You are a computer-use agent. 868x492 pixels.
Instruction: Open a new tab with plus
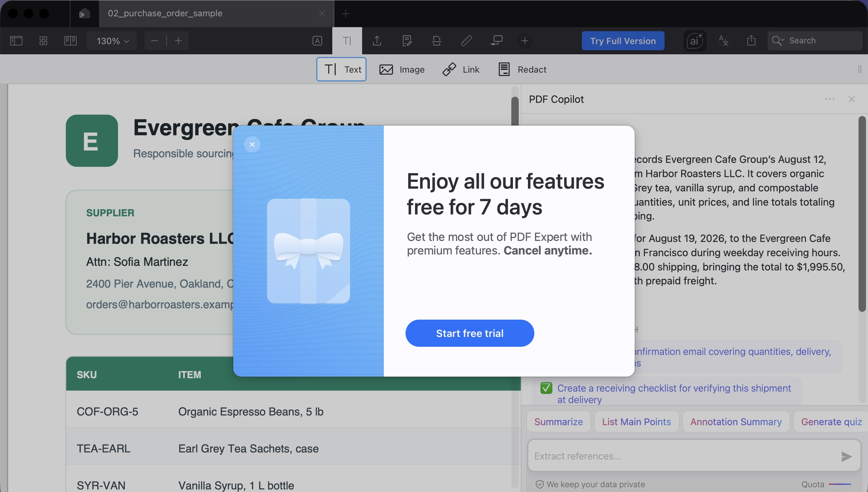coord(346,14)
